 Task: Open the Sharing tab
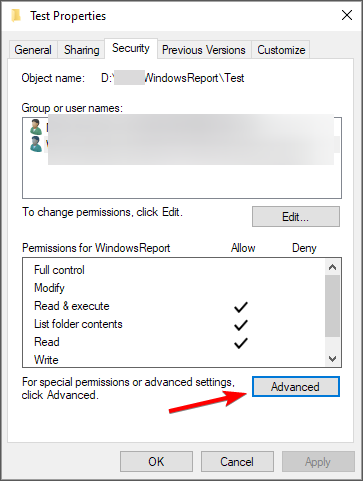(82, 50)
